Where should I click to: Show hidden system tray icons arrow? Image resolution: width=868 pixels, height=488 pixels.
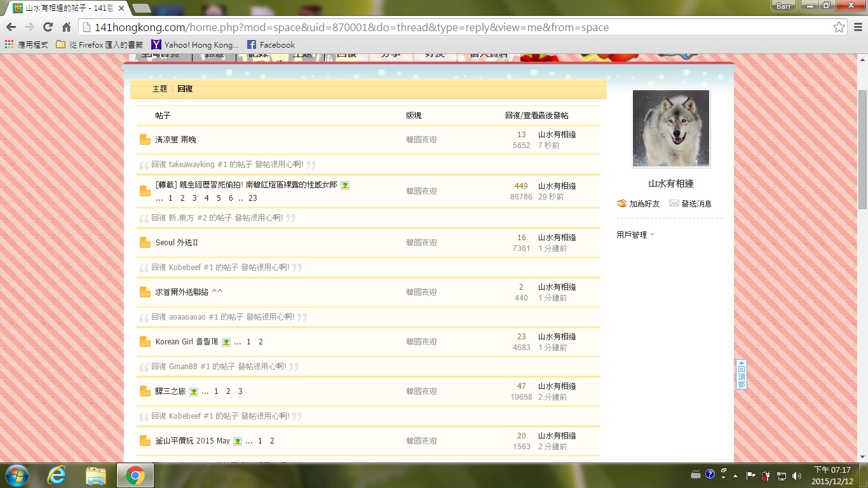[736, 475]
